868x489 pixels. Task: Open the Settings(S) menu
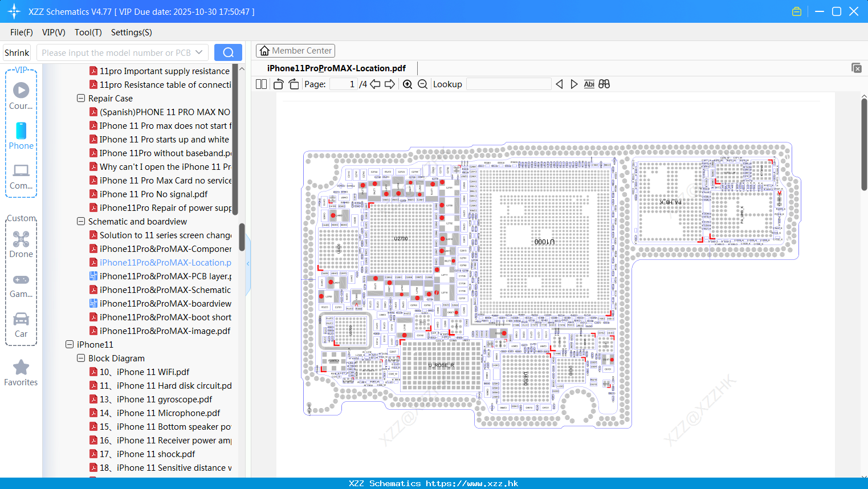[x=131, y=32]
